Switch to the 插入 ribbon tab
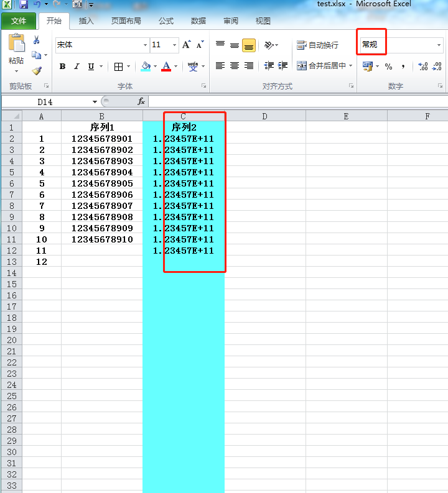Image resolution: width=448 pixels, height=493 pixels. [x=86, y=21]
